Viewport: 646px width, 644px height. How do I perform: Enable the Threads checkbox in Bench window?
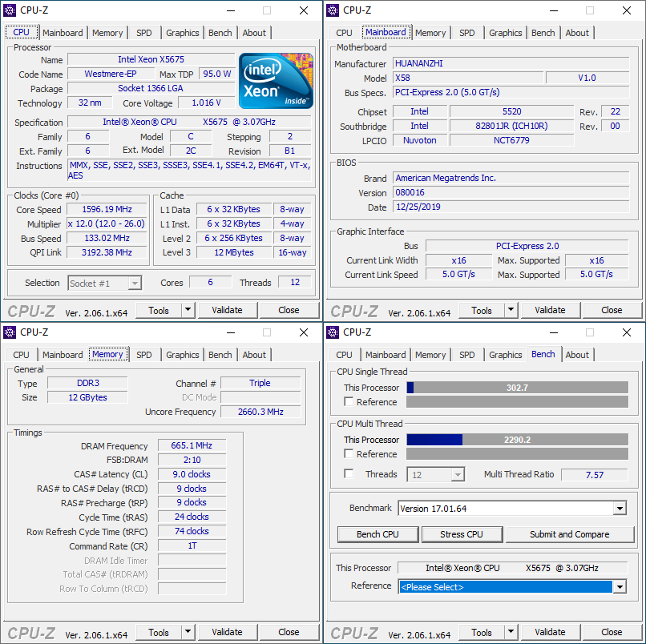[x=349, y=474]
